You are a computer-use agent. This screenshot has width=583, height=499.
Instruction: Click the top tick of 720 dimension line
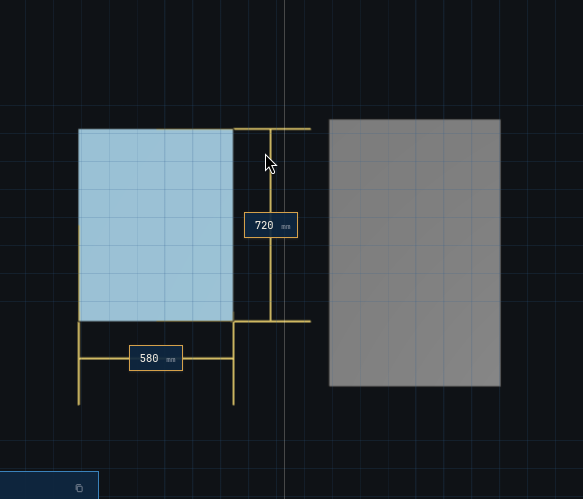coord(272,129)
